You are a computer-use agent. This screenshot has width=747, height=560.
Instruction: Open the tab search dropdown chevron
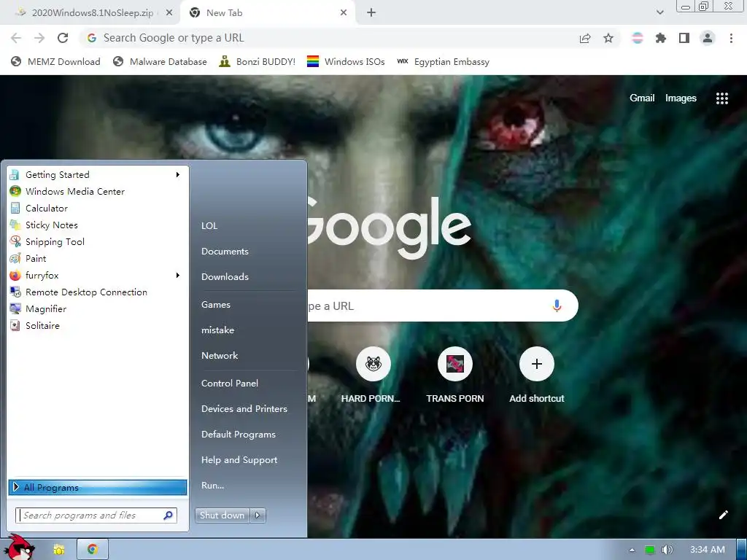click(x=659, y=12)
